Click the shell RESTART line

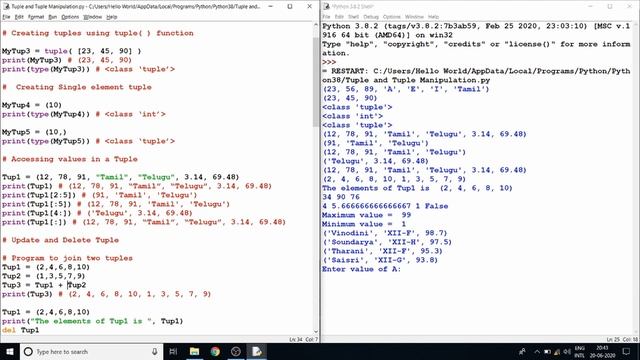pos(476,76)
